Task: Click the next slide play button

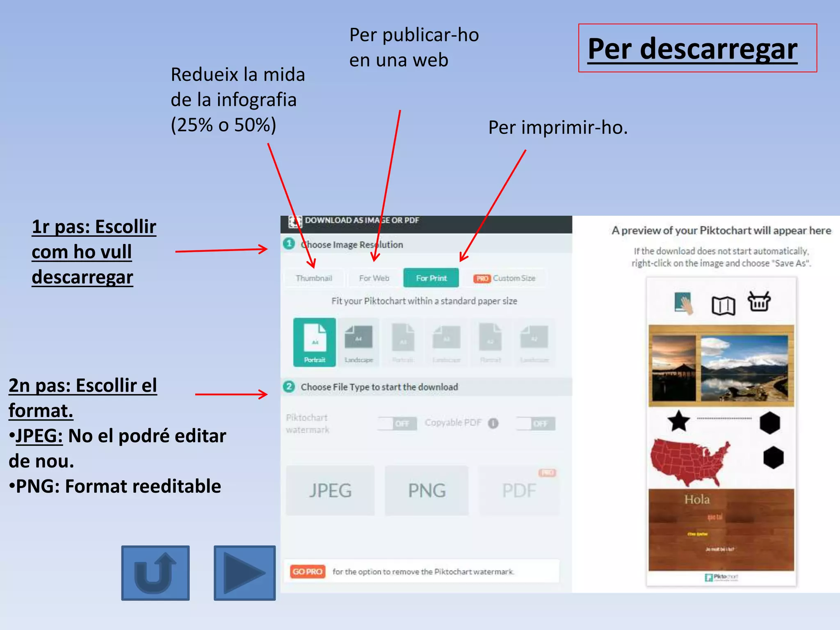Action: pos(245,573)
